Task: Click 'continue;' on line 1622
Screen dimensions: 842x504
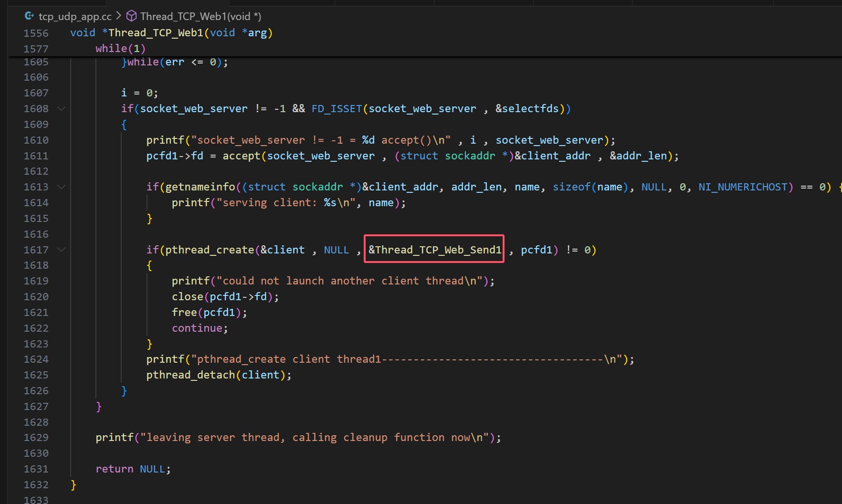Action: (x=200, y=328)
